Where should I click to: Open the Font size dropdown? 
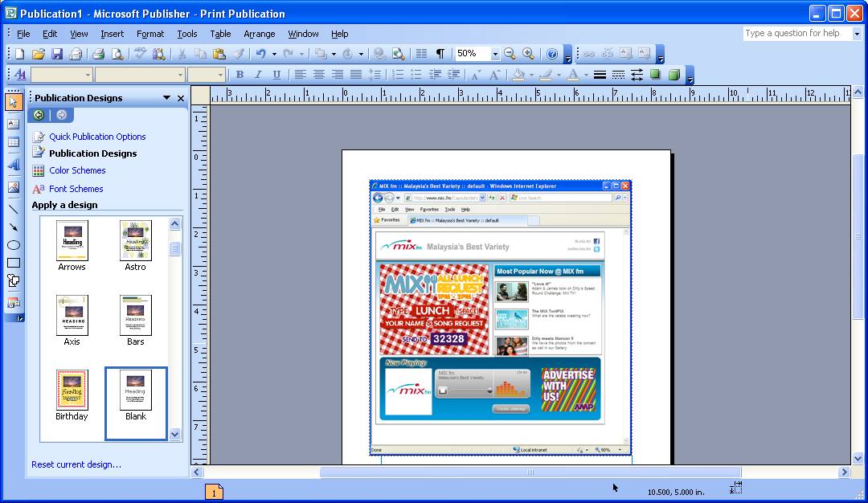[220, 75]
